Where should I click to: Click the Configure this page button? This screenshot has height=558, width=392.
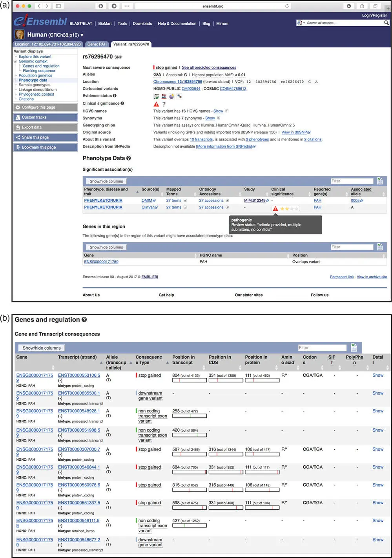tap(45, 107)
